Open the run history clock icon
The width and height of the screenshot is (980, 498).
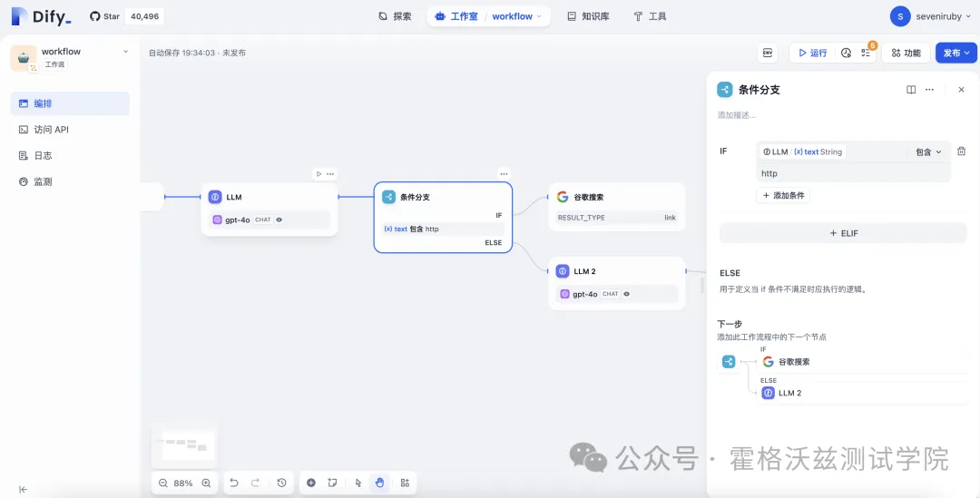point(847,54)
